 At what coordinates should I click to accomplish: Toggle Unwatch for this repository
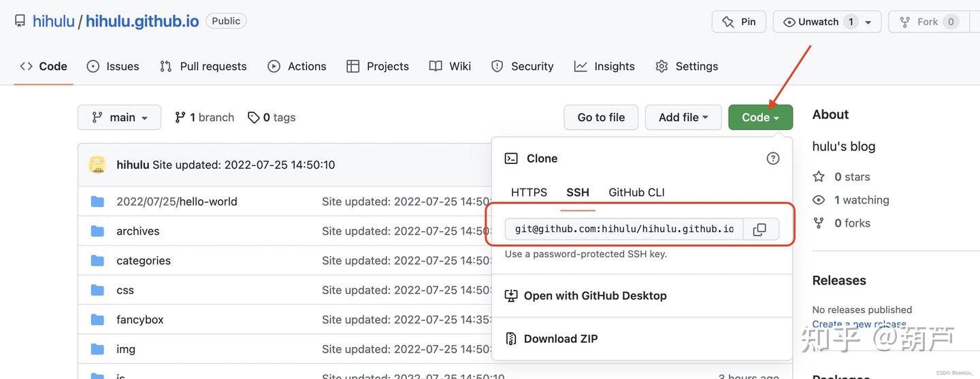click(811, 22)
